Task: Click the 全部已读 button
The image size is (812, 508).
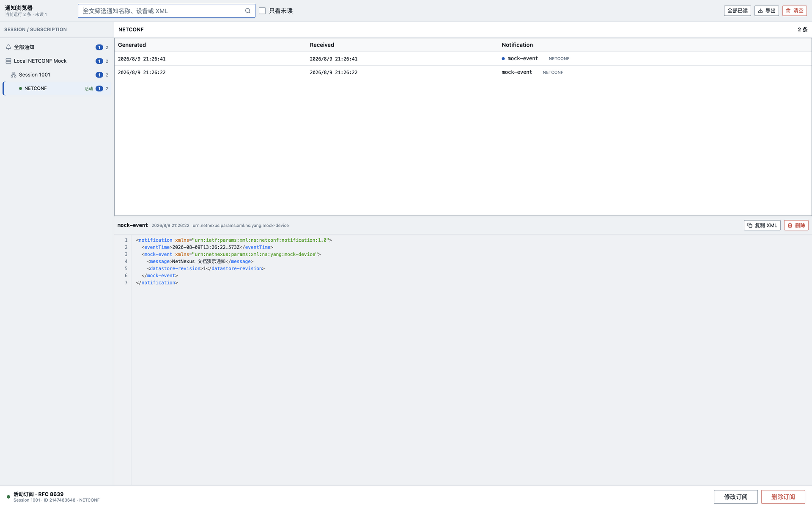Action: pos(737,11)
